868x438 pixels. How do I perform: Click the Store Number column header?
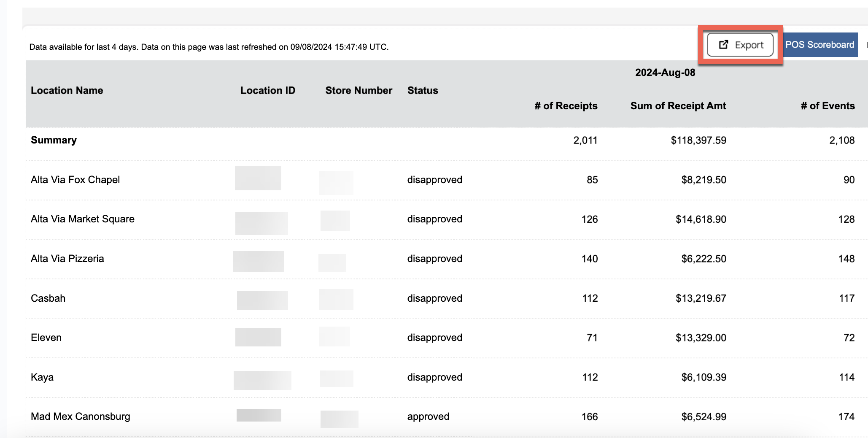point(359,90)
